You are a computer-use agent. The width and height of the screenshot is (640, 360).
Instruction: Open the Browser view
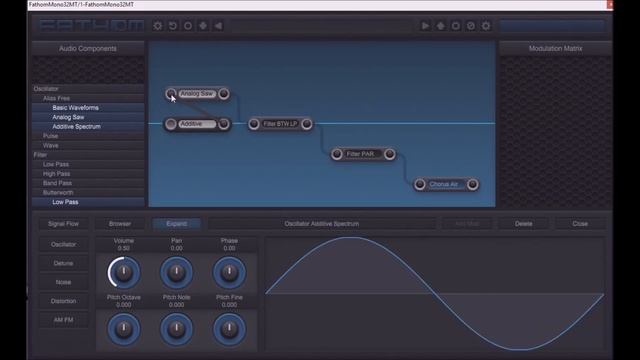click(120, 224)
